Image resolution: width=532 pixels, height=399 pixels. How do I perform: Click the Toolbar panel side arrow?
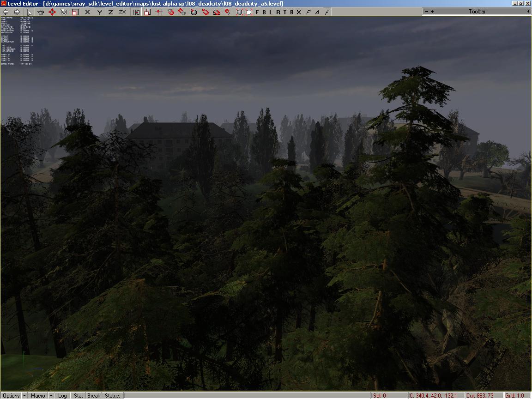click(528, 12)
